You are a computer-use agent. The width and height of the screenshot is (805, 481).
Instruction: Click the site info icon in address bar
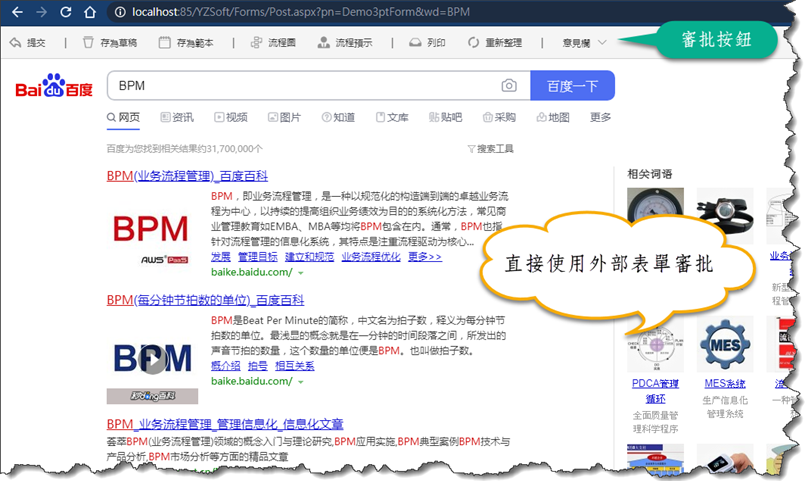[x=120, y=12]
